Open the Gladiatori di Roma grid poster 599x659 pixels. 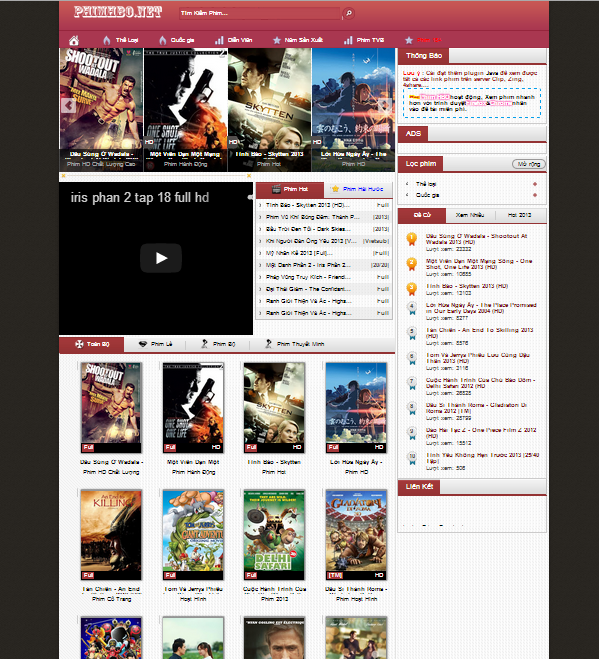(356, 535)
